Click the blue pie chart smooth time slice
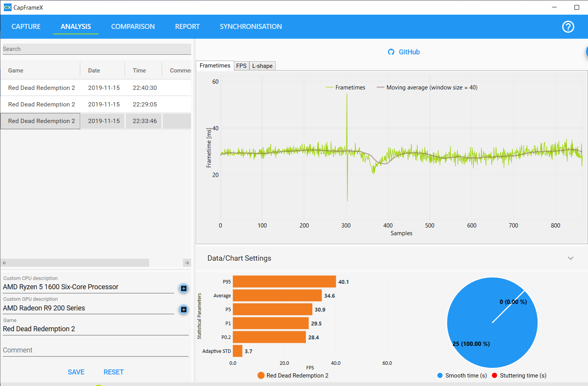The image size is (588, 386). (492, 323)
